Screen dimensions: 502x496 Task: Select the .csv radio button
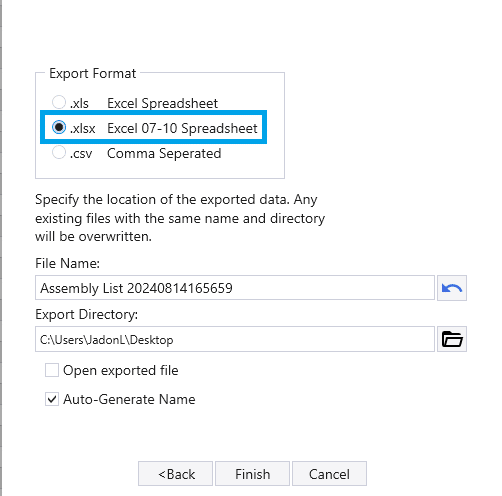[59, 152]
